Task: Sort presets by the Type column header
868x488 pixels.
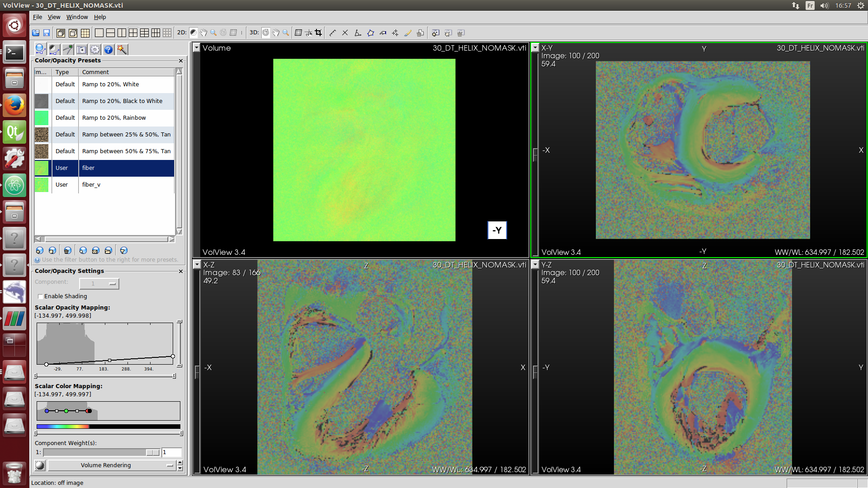Action: point(65,72)
